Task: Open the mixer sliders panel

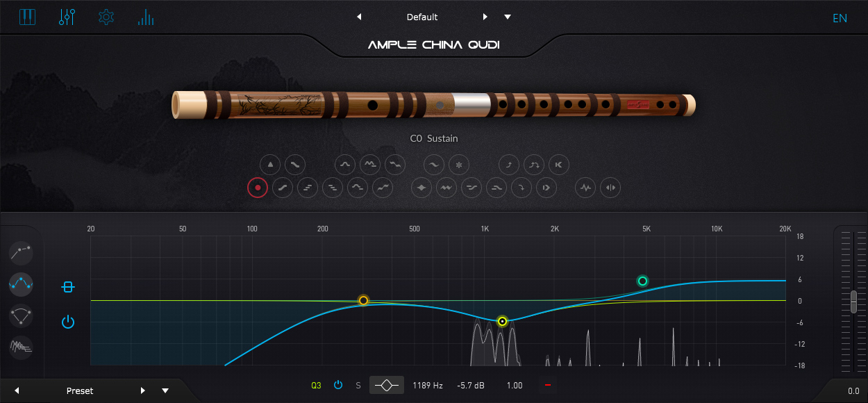Action: pyautogui.click(x=67, y=17)
